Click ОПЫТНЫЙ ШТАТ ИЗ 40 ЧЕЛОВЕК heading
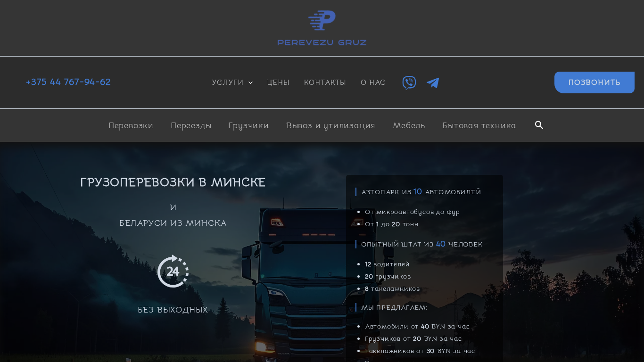Viewport: 644px width, 362px height. coord(422,244)
